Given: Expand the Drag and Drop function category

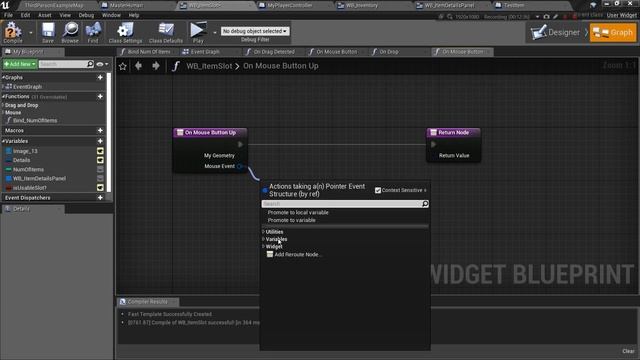Looking at the screenshot, I should (3, 105).
